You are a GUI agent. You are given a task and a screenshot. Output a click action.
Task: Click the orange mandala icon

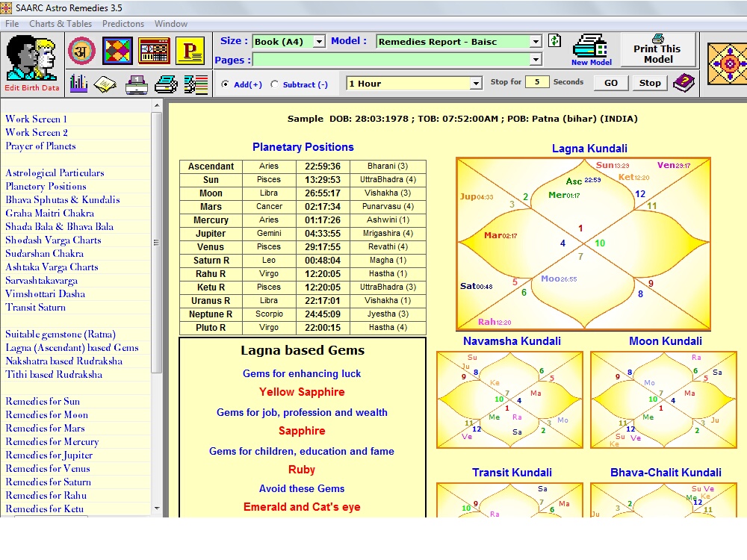[727, 63]
